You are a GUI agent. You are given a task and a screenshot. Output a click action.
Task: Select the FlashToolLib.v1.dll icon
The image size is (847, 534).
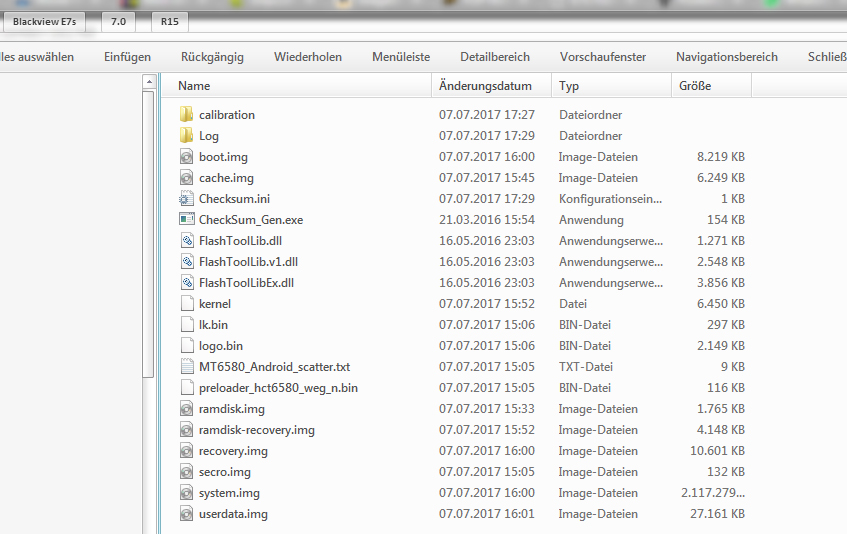point(186,261)
